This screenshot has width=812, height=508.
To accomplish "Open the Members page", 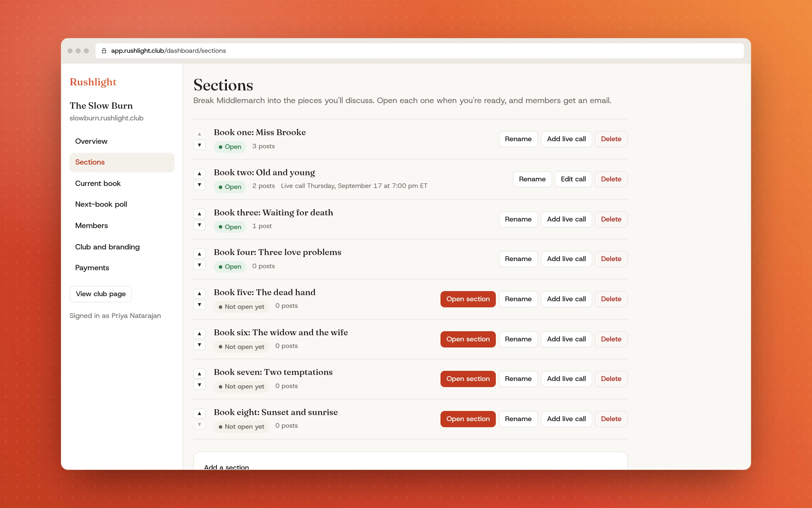I will [x=122, y=226].
